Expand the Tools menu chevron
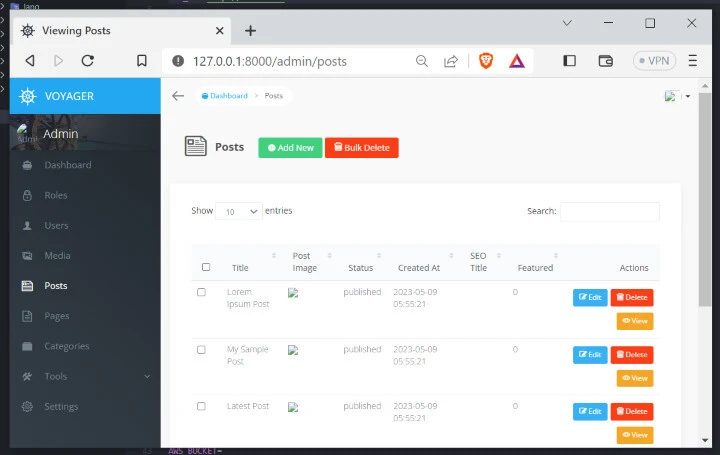 [147, 376]
